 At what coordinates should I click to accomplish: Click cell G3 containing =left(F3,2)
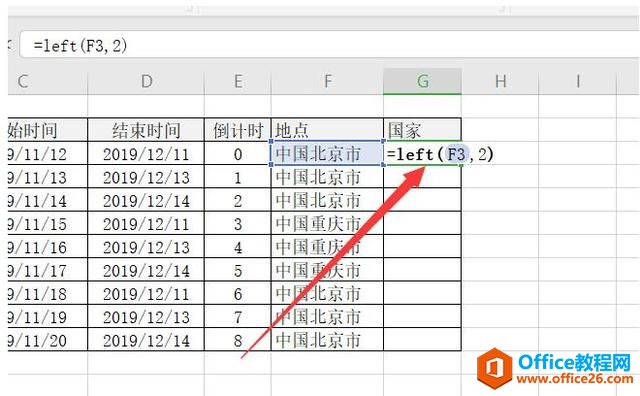tap(422, 154)
